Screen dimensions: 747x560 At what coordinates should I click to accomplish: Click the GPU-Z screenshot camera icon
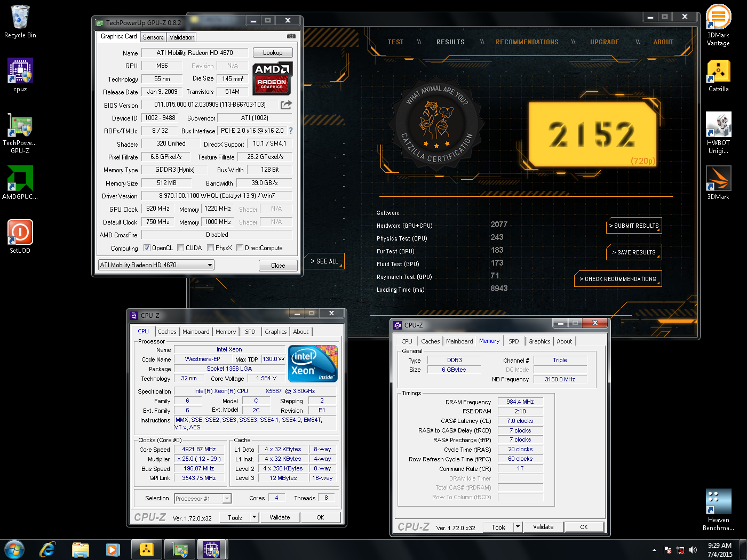tap(291, 36)
